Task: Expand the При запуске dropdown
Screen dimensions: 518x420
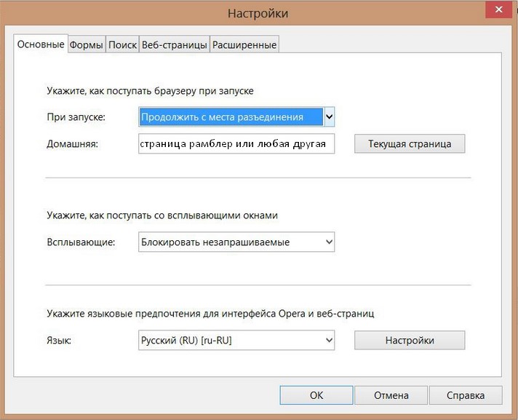Action: [x=236, y=116]
